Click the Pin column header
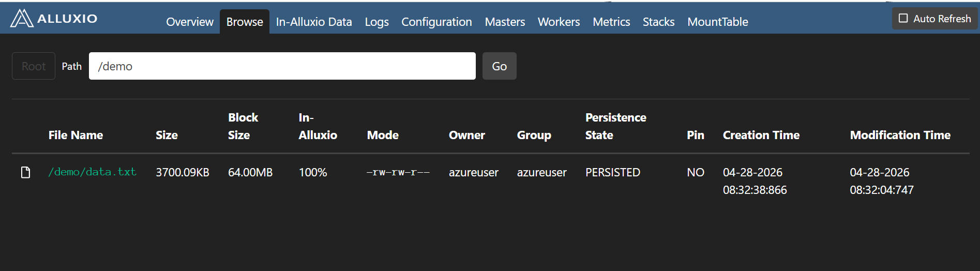 (x=696, y=135)
